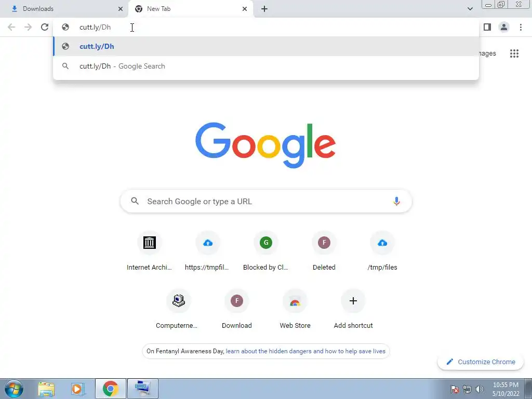Click the Google logo
Screen dimensions: 532x399
(x=265, y=145)
